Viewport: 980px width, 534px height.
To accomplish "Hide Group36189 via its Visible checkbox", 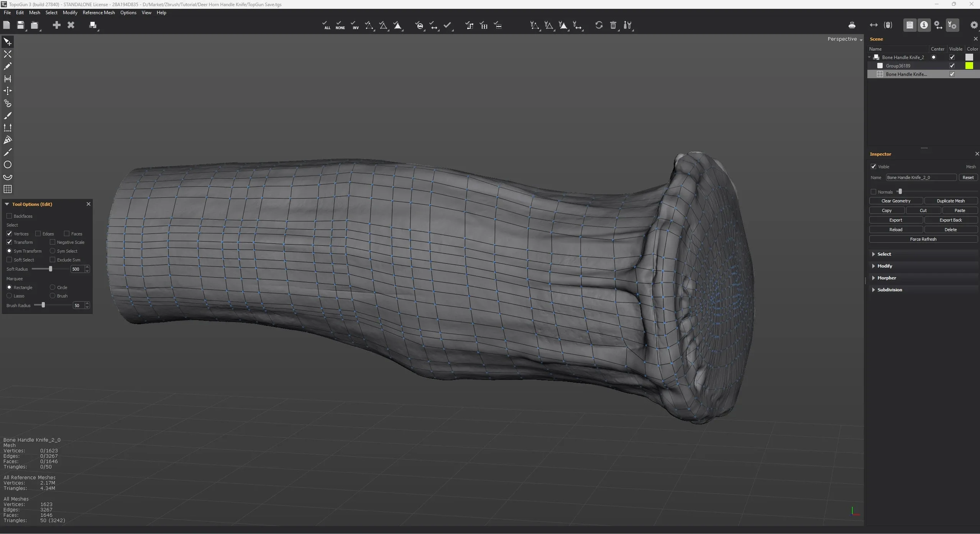I will coord(952,66).
